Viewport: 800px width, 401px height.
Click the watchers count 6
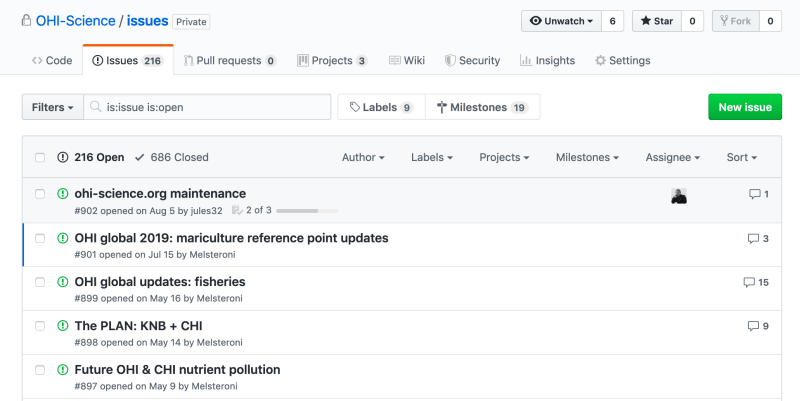coord(612,21)
